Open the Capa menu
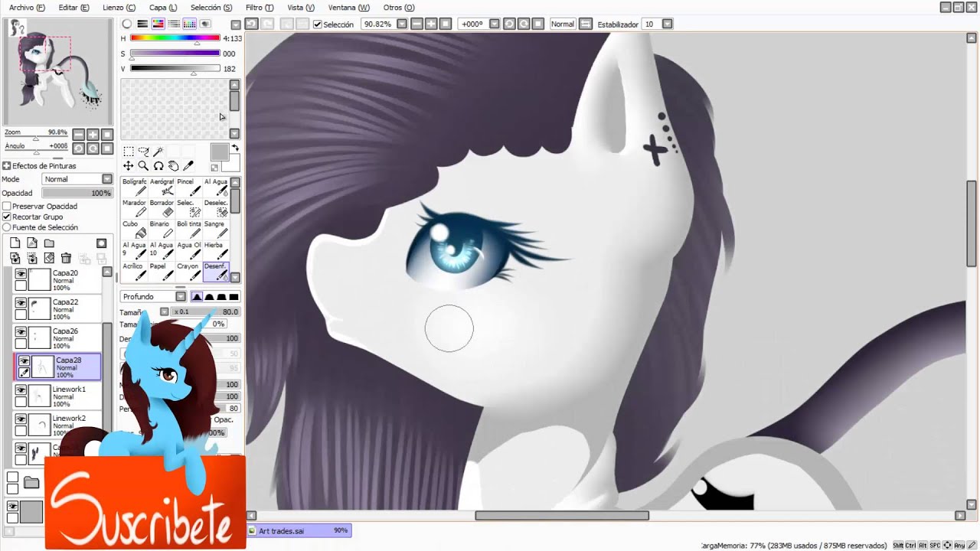This screenshot has width=980, height=551. point(162,8)
